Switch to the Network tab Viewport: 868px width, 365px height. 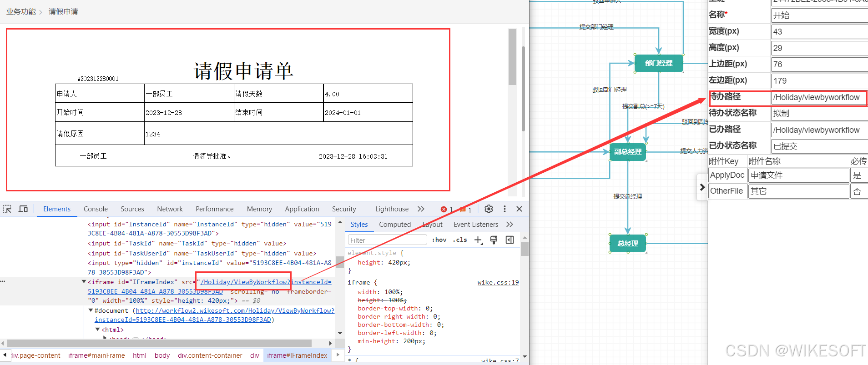pos(170,209)
